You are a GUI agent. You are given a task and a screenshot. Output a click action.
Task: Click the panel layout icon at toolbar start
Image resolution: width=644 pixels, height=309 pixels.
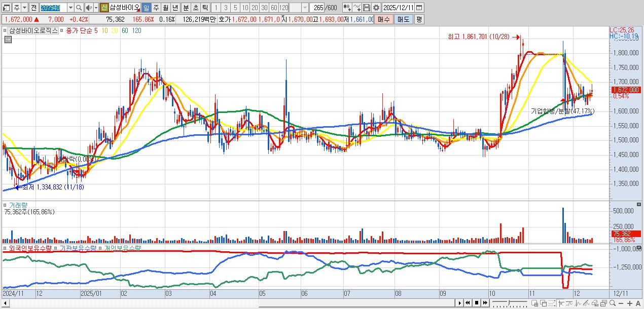[6, 8]
